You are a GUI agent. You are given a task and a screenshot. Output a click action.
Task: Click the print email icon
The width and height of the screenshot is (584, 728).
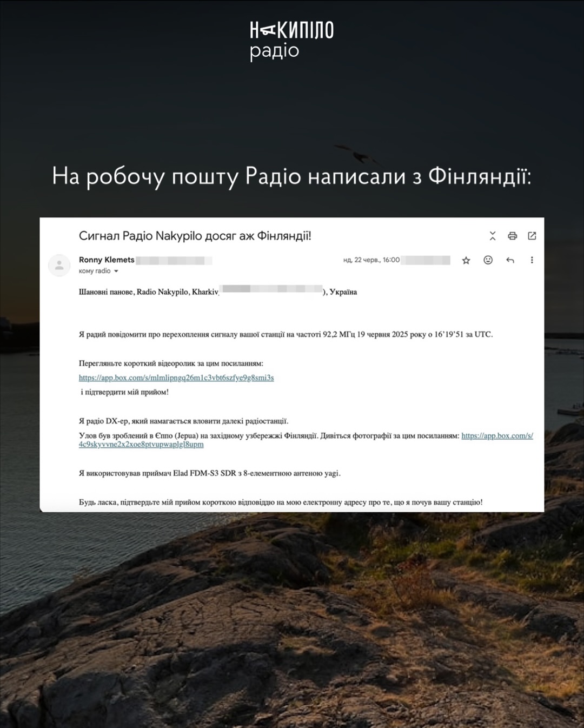point(512,236)
